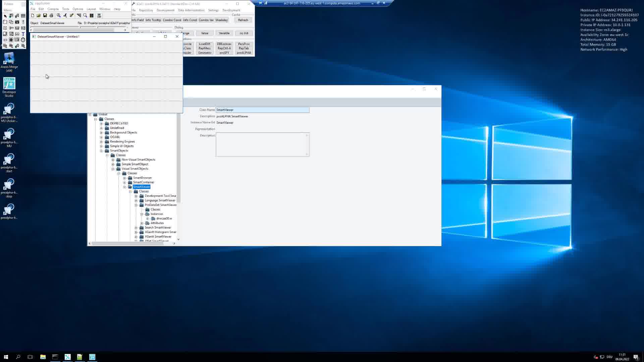Select the Pointer tool in Palette
644x362 pixels.
pyautogui.click(x=5, y=16)
